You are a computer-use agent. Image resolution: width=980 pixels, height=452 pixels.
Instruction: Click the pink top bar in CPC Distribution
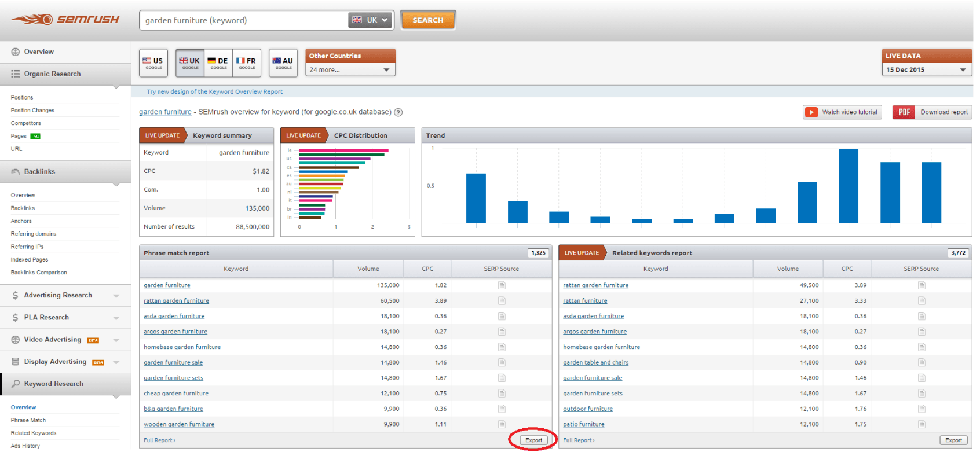343,150
